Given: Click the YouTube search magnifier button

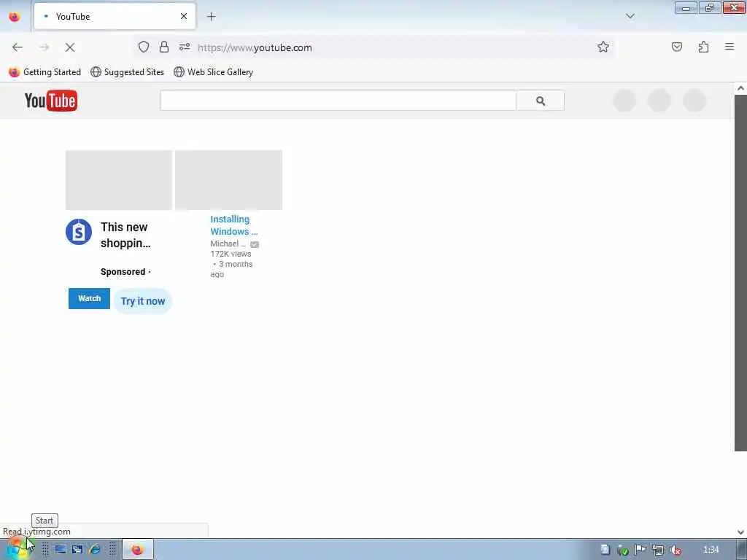Looking at the screenshot, I should click(541, 101).
